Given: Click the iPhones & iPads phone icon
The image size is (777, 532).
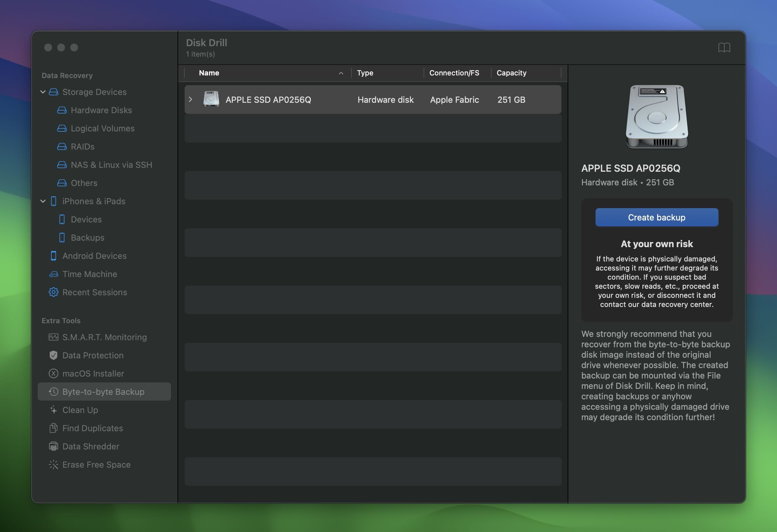Looking at the screenshot, I should 54,201.
